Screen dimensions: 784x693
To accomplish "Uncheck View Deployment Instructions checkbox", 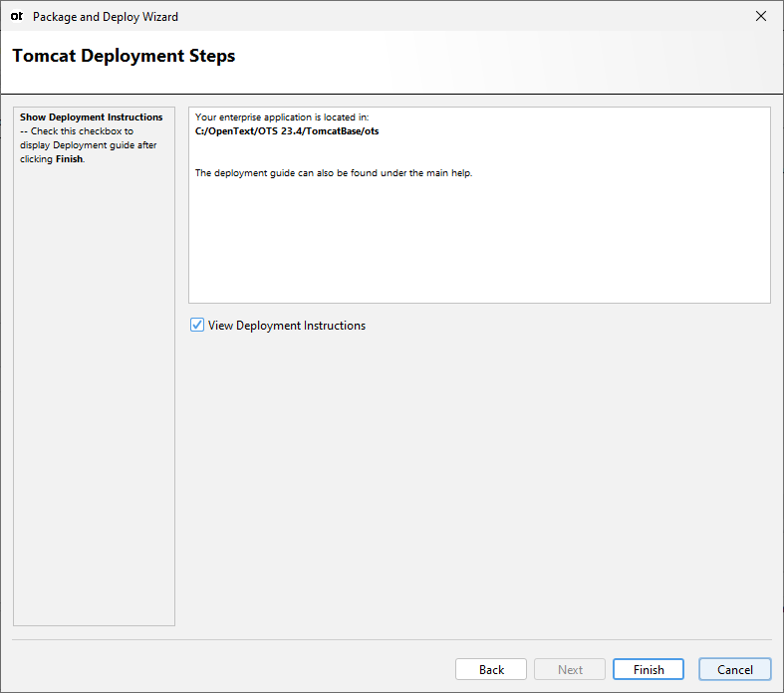I will point(197,325).
